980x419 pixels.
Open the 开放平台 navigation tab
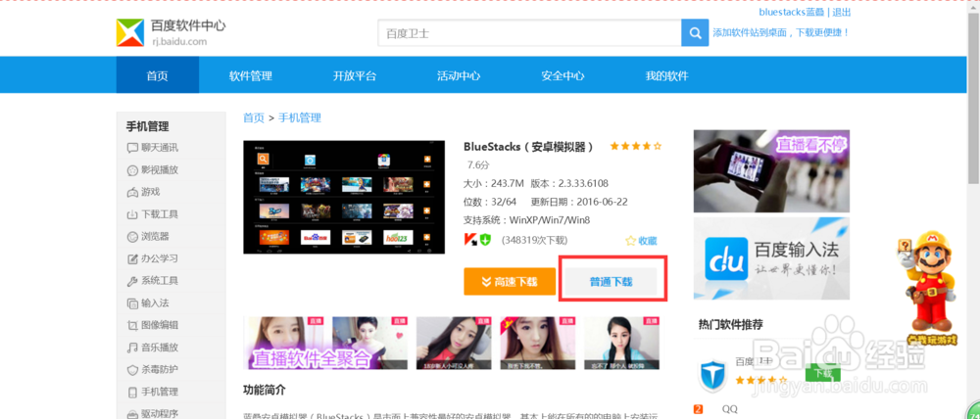(x=355, y=75)
